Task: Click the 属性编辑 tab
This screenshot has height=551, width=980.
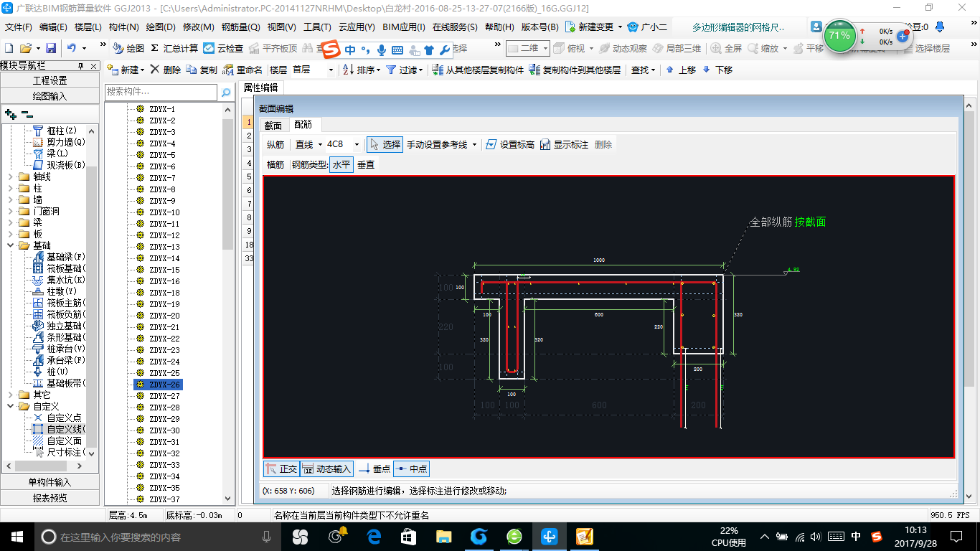Action: click(261, 88)
